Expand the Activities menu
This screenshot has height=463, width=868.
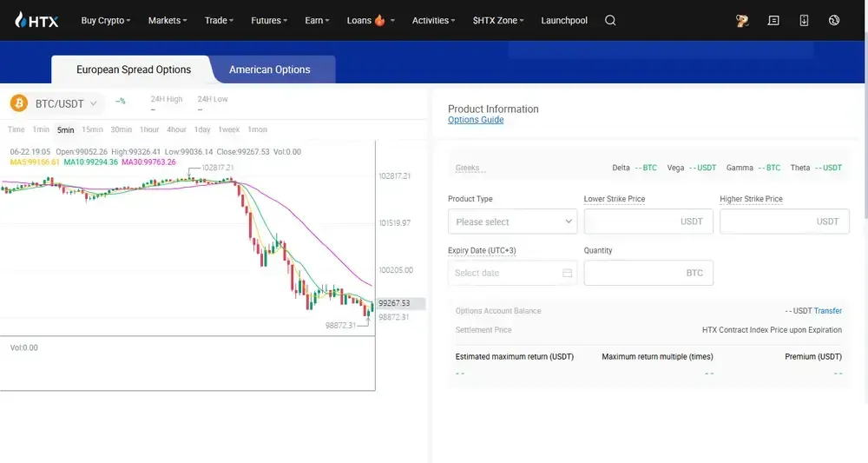pos(433,21)
